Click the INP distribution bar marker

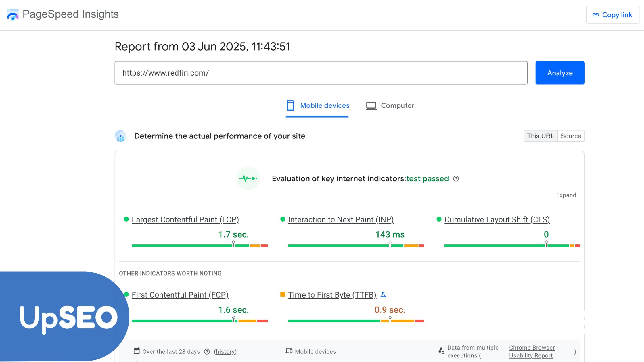pyautogui.click(x=390, y=244)
